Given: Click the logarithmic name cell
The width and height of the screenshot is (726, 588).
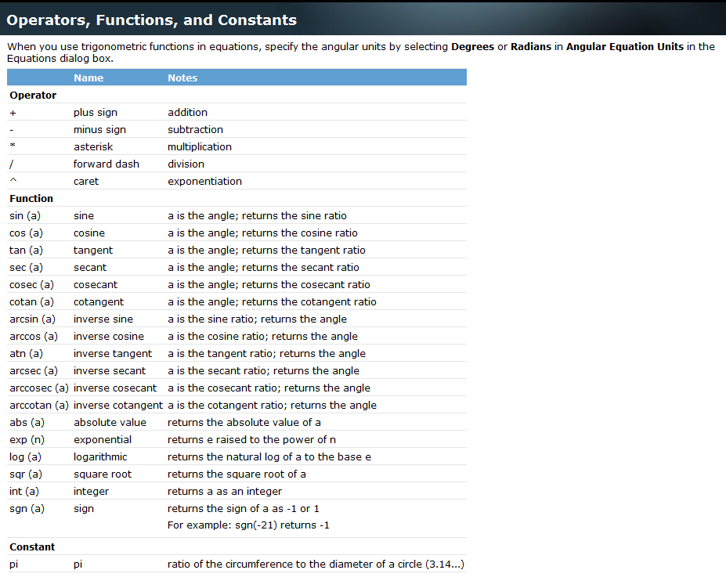Looking at the screenshot, I should click(100, 456).
